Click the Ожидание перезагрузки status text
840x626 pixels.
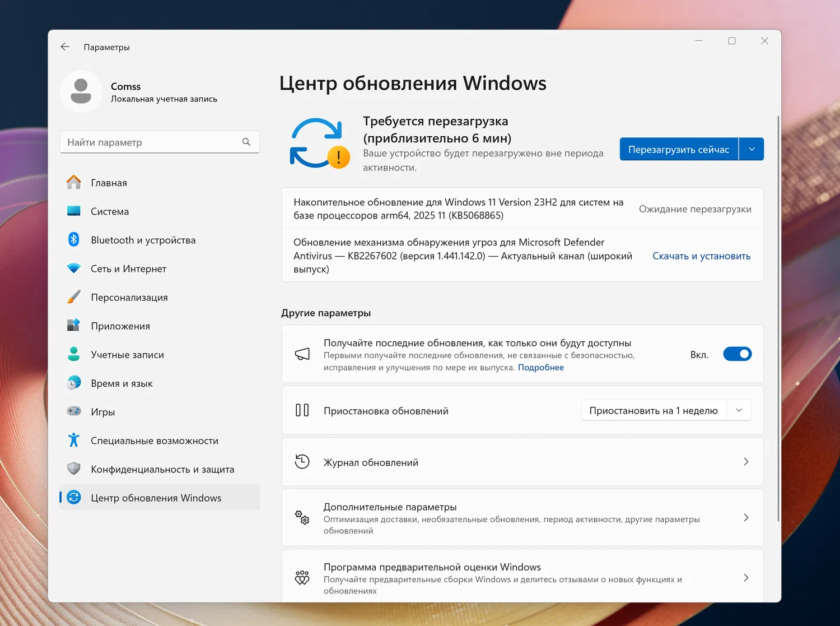695,208
